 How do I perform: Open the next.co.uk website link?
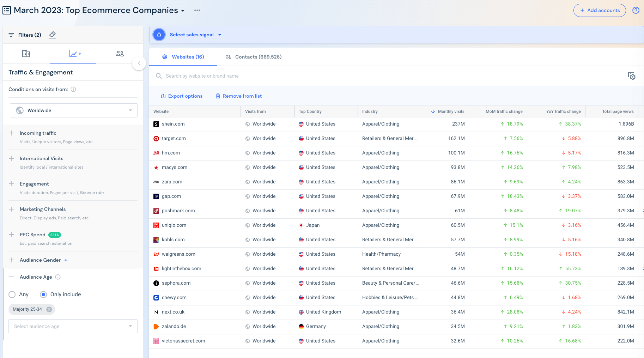coord(173,312)
